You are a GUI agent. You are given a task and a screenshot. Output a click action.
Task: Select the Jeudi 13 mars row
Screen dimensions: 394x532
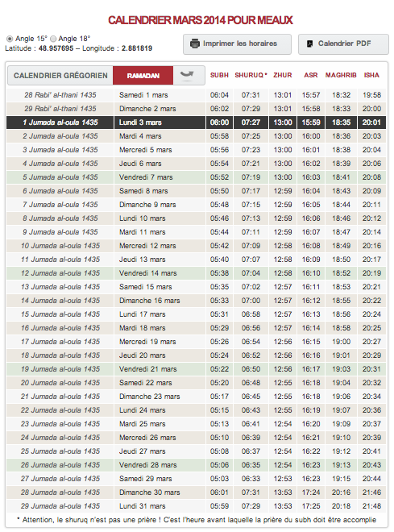[196, 260]
